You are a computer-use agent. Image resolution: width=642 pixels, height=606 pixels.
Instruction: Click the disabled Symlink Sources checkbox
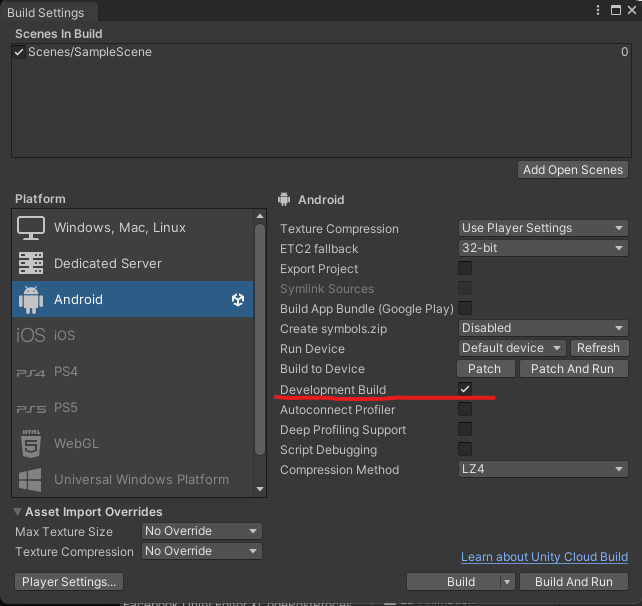click(465, 288)
